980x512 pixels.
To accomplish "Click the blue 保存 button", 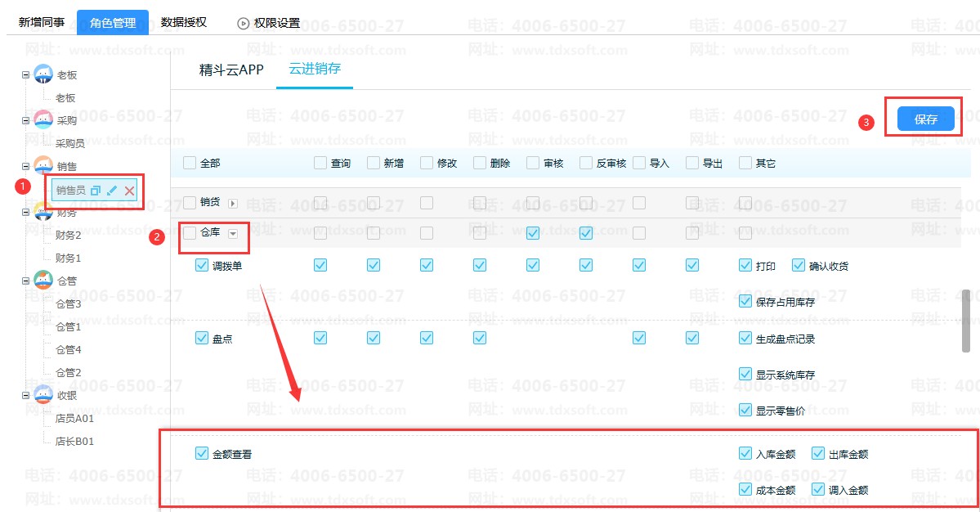I will 925,119.
